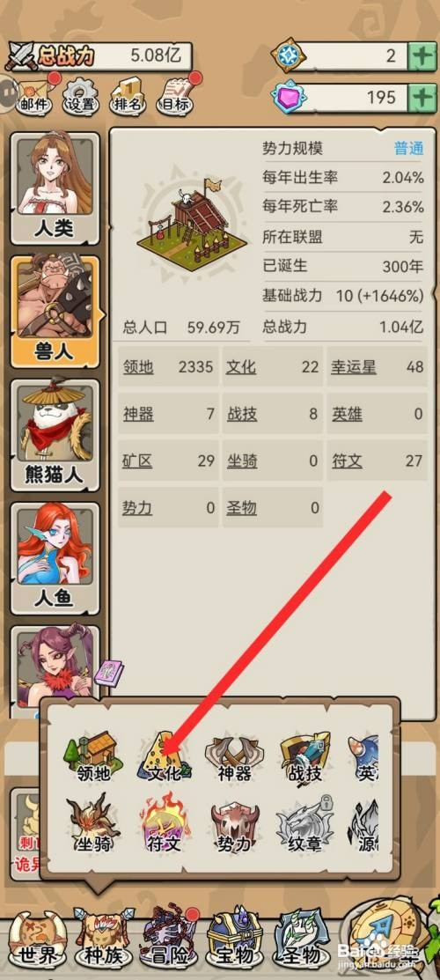Switch to 人鱼 mermaid race

(x=55, y=558)
